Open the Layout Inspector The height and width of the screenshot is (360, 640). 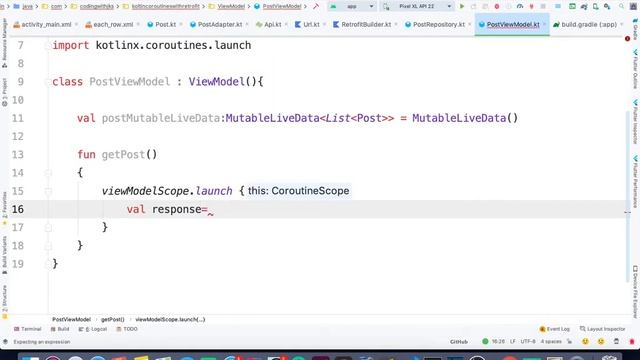(x=602, y=329)
